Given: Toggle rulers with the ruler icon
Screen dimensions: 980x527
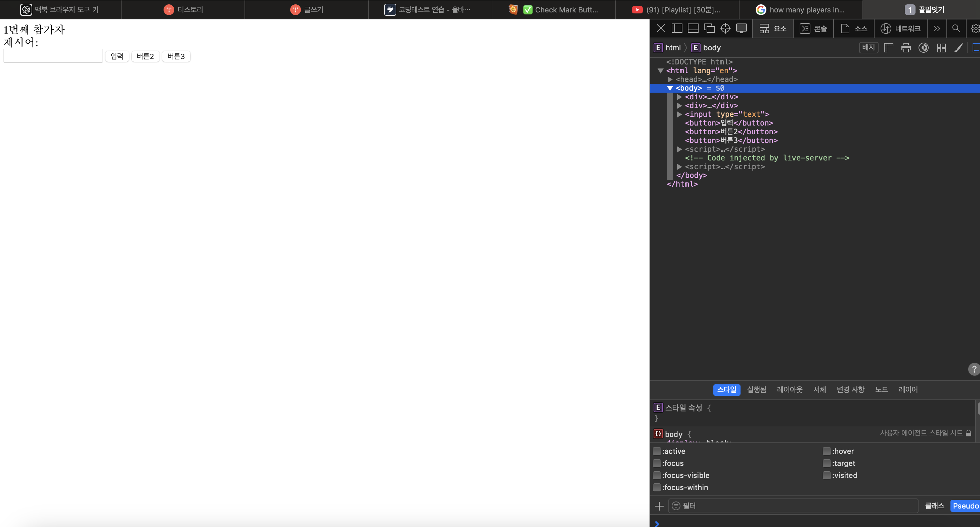Looking at the screenshot, I should (888, 48).
